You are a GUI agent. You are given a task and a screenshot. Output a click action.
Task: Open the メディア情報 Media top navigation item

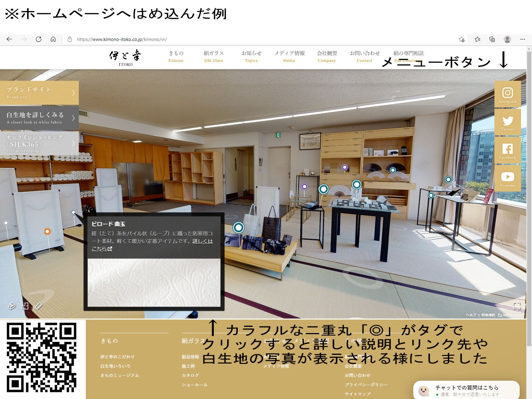tap(289, 56)
